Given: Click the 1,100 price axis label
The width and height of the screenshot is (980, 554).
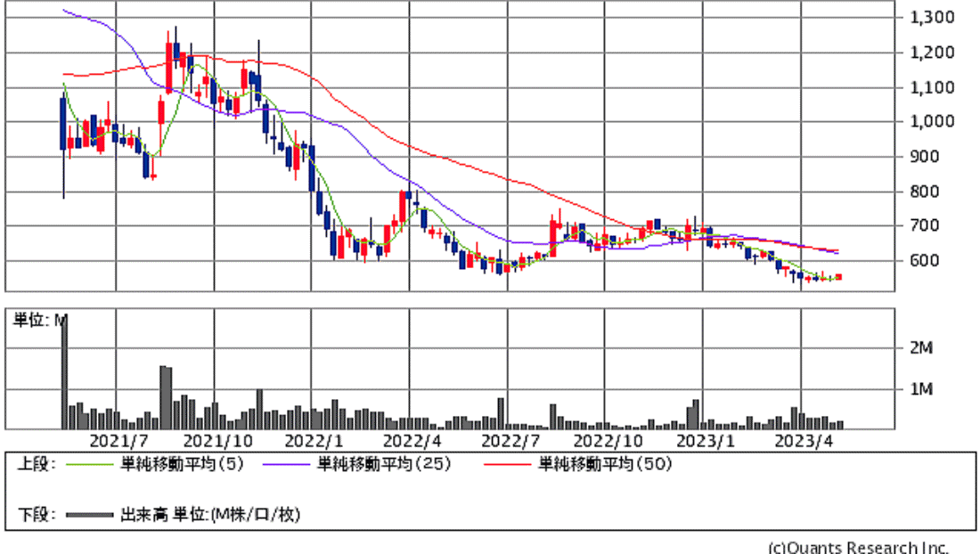Looking at the screenshot, I should pyautogui.click(x=932, y=87).
